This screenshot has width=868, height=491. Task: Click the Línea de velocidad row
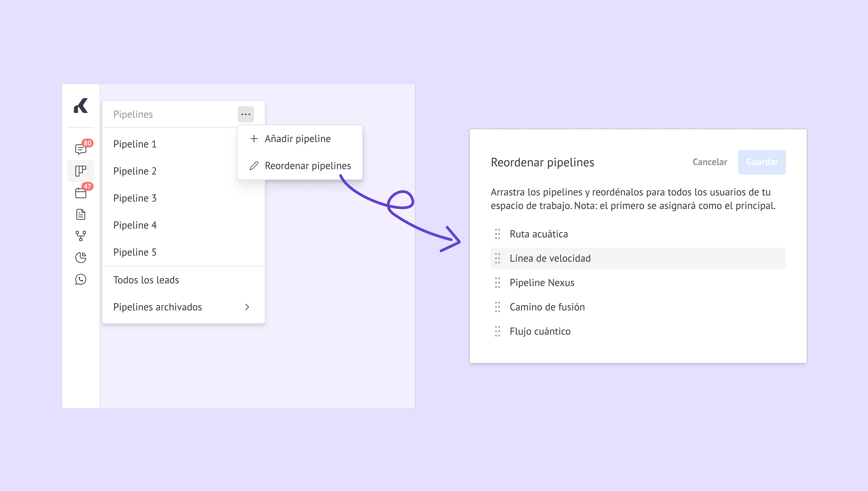pyautogui.click(x=638, y=258)
